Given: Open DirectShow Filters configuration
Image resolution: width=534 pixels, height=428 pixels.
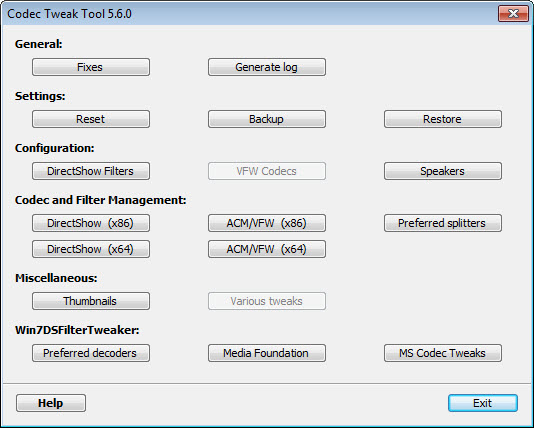Looking at the screenshot, I should click(x=91, y=171).
